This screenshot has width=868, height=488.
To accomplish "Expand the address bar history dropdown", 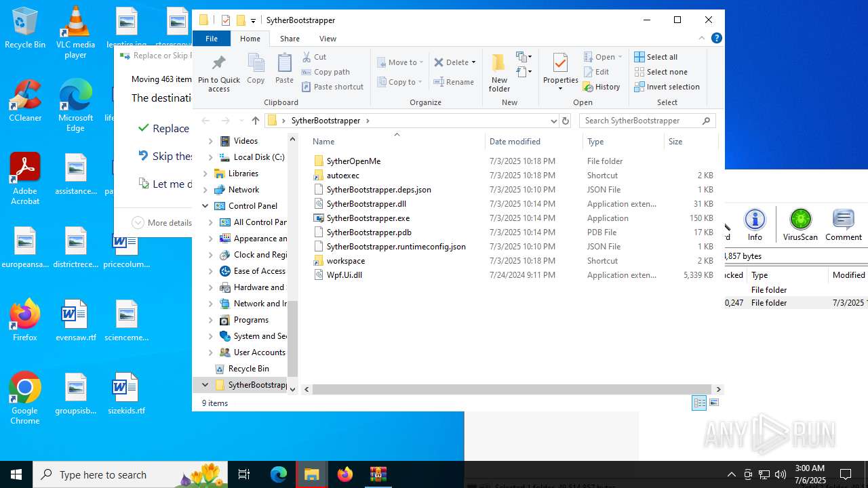I will tap(553, 121).
